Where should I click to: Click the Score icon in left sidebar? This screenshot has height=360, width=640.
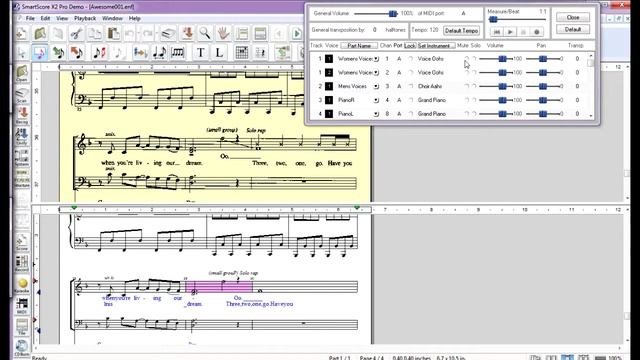22,242
